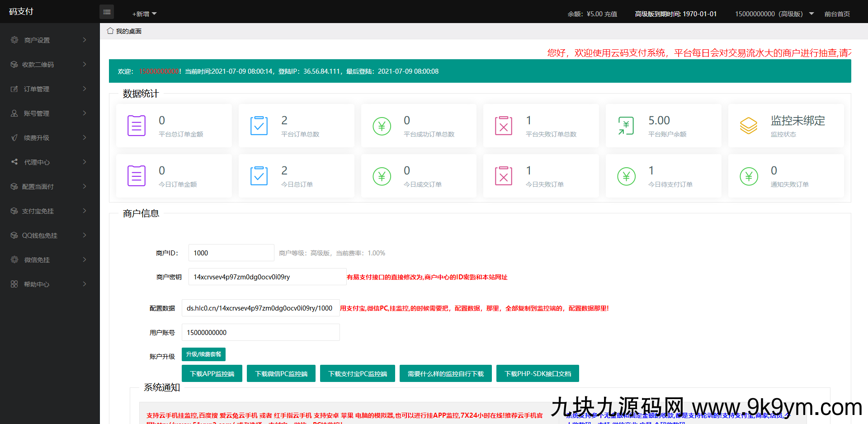Screen dimensions: 868x424
Task: Click the orange layers icon for 监控状态
Action: pos(748,126)
